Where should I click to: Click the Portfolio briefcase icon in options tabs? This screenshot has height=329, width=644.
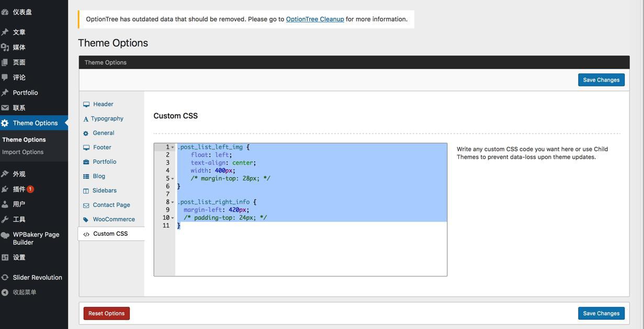pyautogui.click(x=86, y=162)
